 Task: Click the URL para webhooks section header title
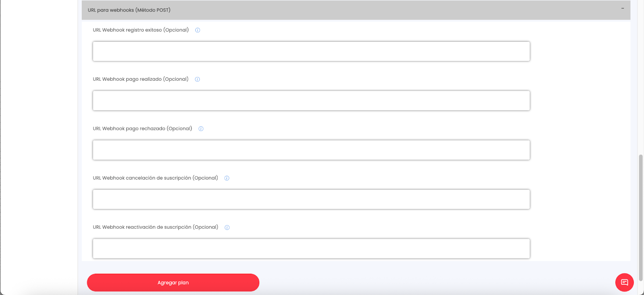tap(129, 10)
